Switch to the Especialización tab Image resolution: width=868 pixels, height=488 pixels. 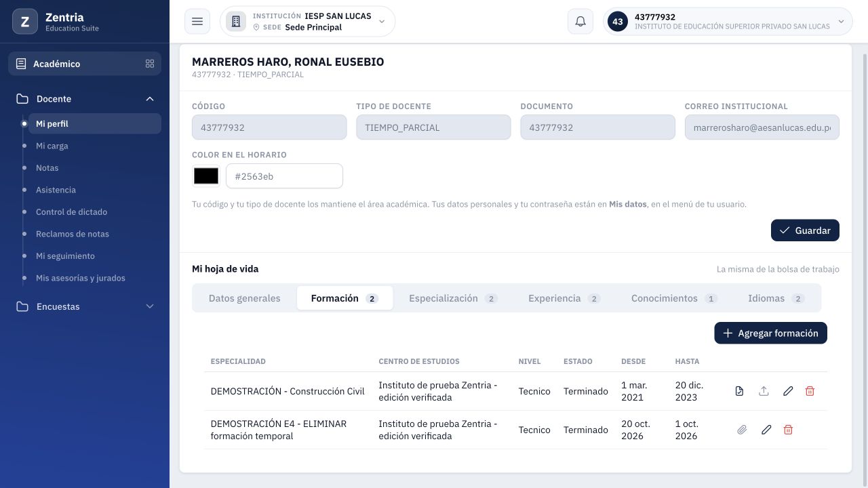[x=453, y=298]
